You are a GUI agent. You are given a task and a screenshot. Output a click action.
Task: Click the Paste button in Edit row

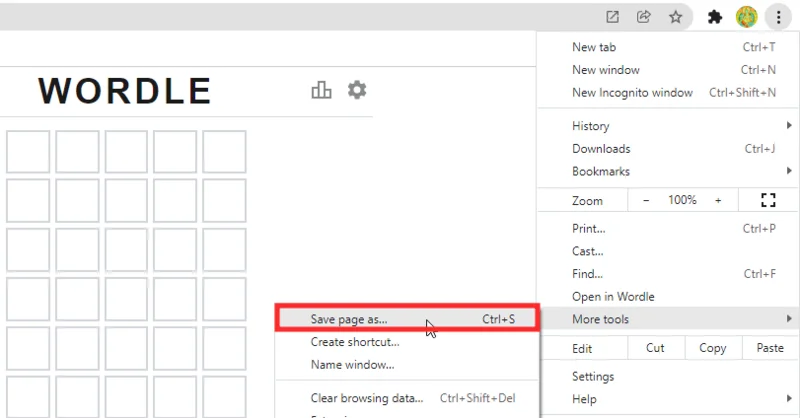(770, 348)
